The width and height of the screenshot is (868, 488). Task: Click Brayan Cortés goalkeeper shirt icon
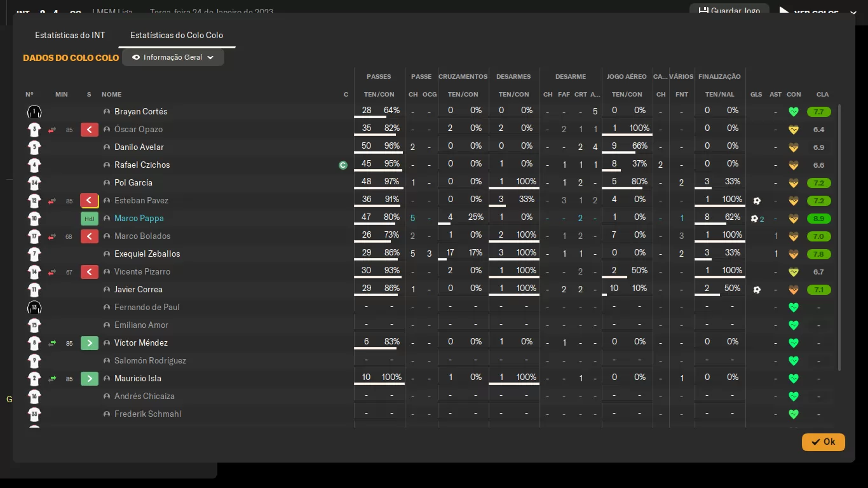point(34,112)
